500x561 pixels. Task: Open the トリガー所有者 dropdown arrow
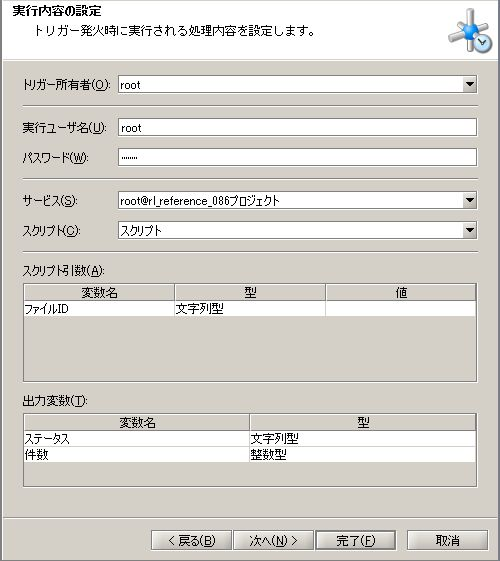pyautogui.click(x=470, y=84)
